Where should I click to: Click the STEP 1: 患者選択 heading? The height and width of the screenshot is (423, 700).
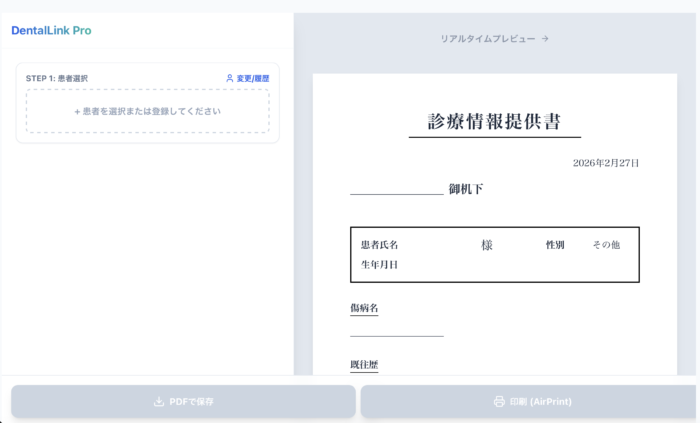click(x=56, y=78)
